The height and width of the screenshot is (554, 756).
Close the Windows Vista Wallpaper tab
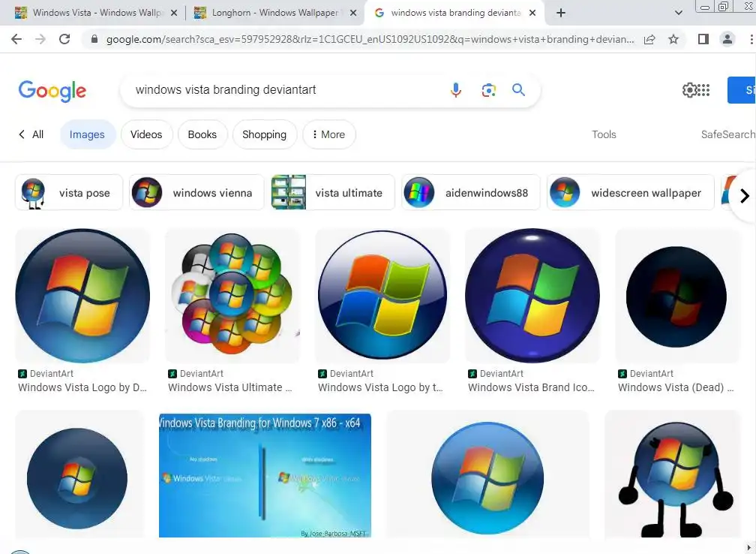174,13
